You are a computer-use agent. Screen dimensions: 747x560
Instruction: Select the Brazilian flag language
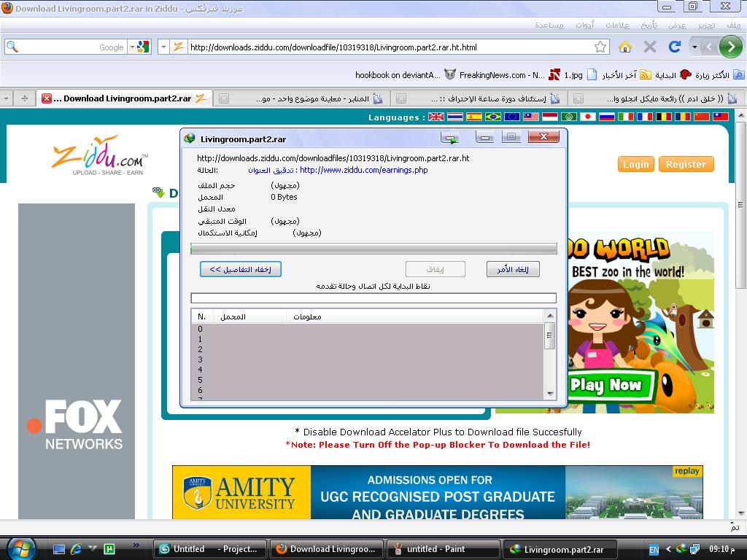point(493,117)
